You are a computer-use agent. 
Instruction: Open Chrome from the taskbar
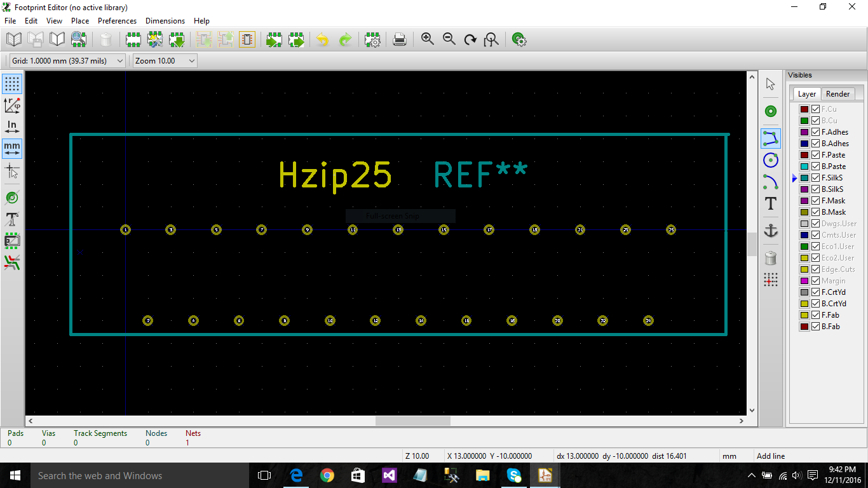pyautogui.click(x=327, y=475)
